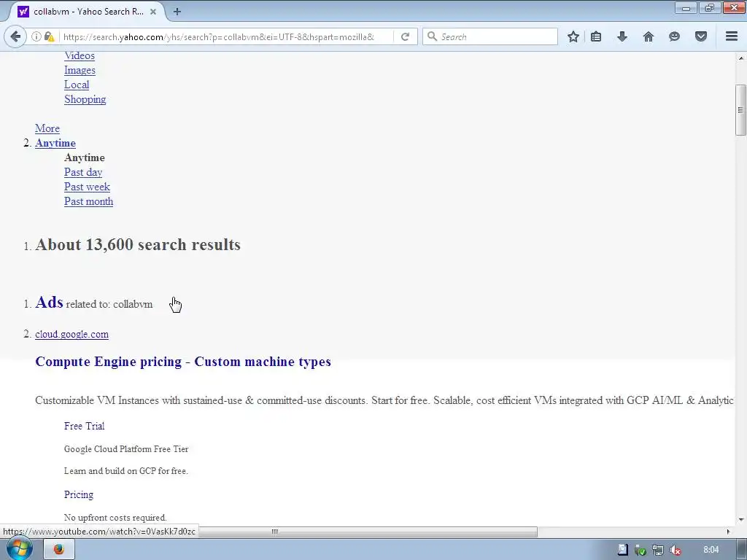Open the cloud.google.com link

[72, 334]
